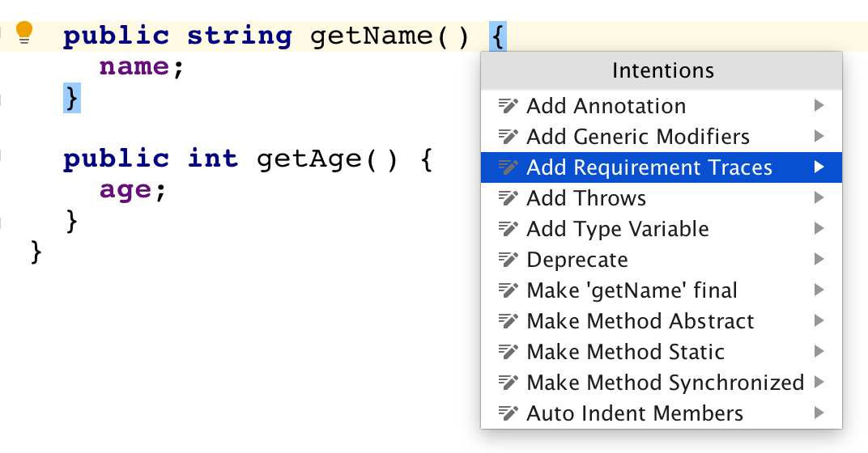Click the pencil icon beside Deprecate

(x=508, y=260)
